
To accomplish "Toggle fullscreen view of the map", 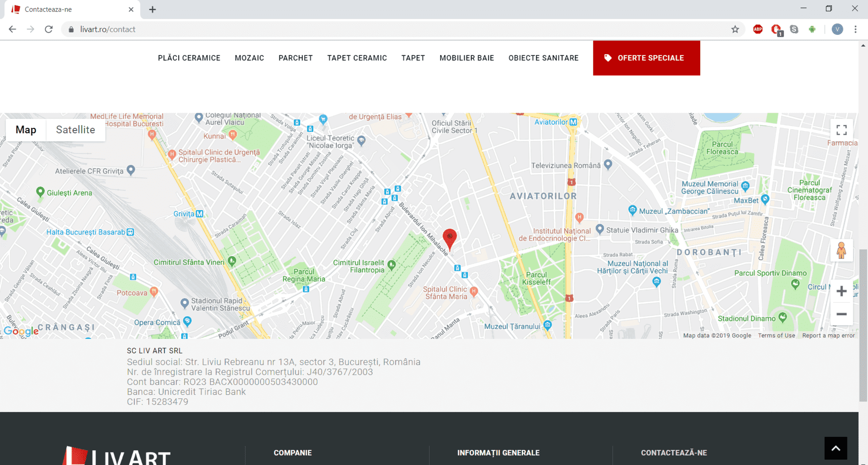I will tap(841, 130).
